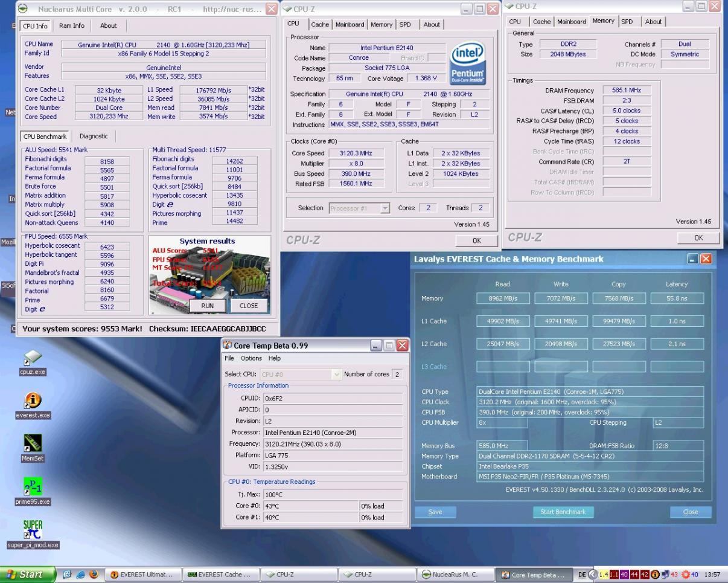
Task: Click the first quick launch icon beside Start
Action: [x=67, y=575]
